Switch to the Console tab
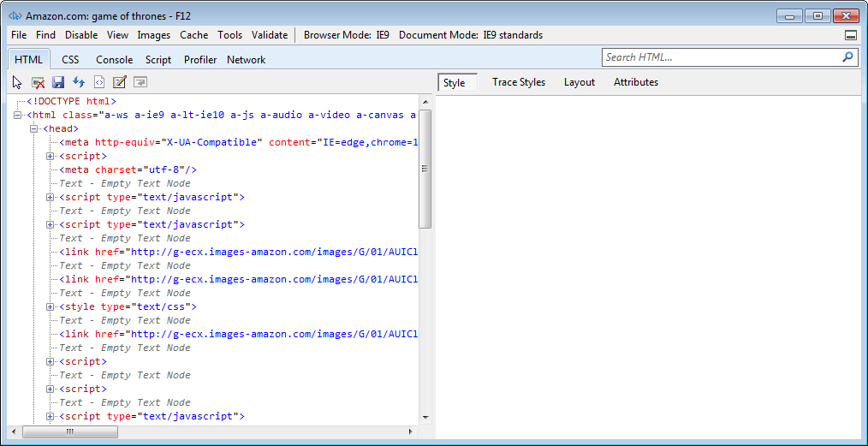The height and width of the screenshot is (446, 868). [115, 59]
